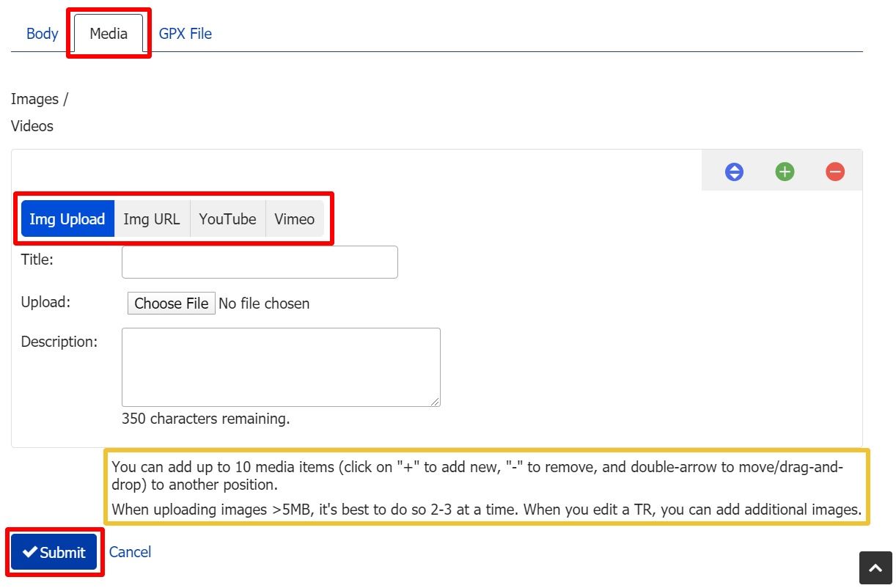Choose the Vimeo media type
This screenshot has height=588, width=896.
click(294, 218)
